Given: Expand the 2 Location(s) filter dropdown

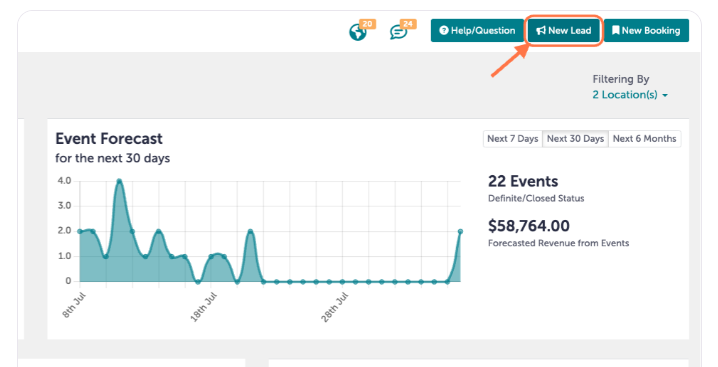Looking at the screenshot, I should point(630,95).
